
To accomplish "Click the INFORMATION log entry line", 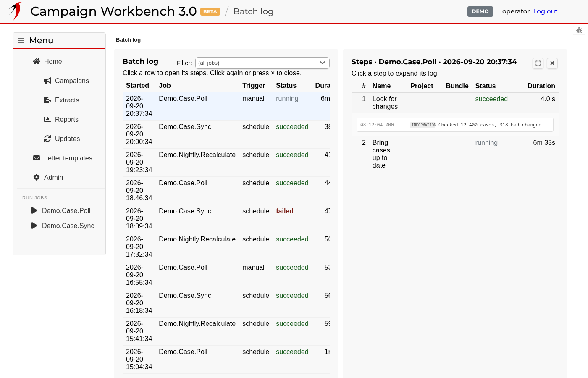I will (x=455, y=125).
